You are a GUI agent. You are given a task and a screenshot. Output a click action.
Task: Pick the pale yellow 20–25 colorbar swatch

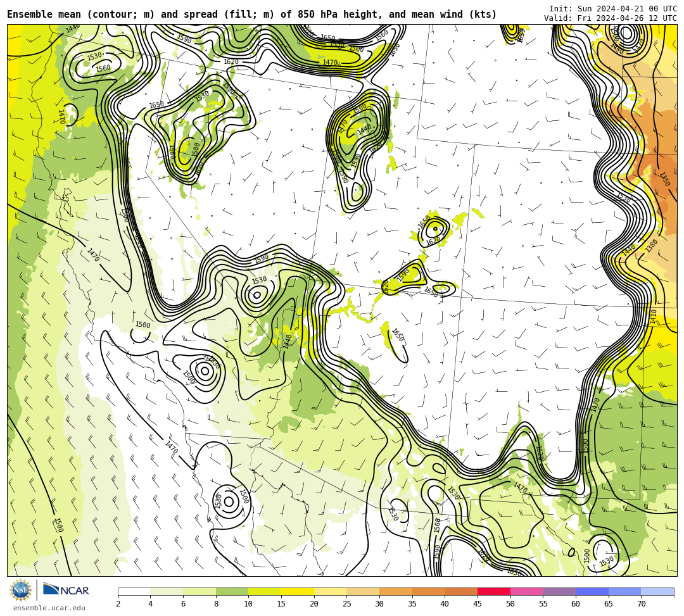pyautogui.click(x=330, y=591)
